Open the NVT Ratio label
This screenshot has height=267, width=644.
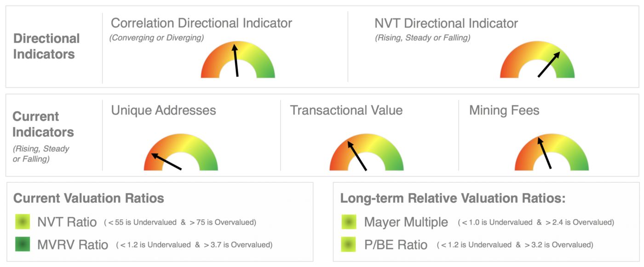point(67,222)
